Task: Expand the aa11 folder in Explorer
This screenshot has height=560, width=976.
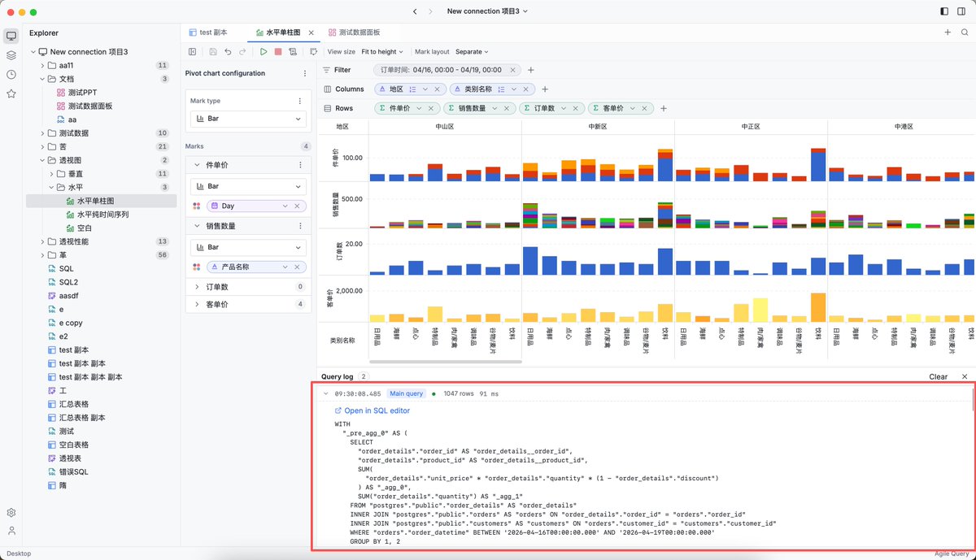Action: pyautogui.click(x=42, y=65)
